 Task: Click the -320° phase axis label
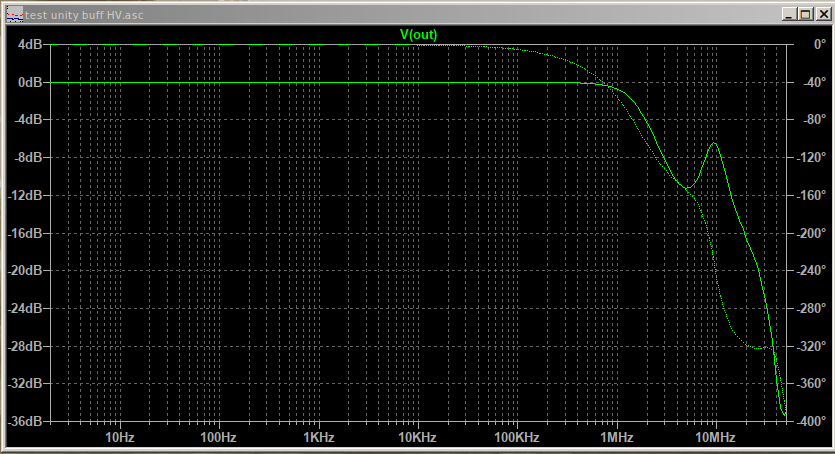click(811, 346)
